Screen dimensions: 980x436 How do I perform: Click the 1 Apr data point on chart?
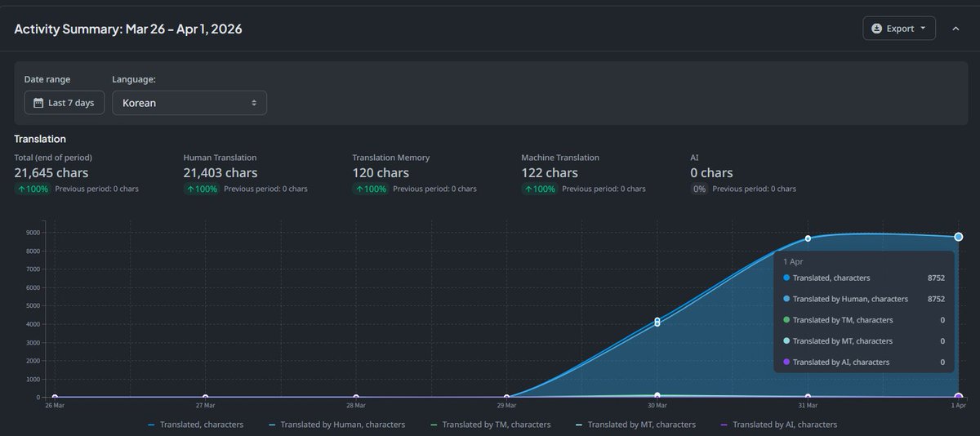(959, 237)
